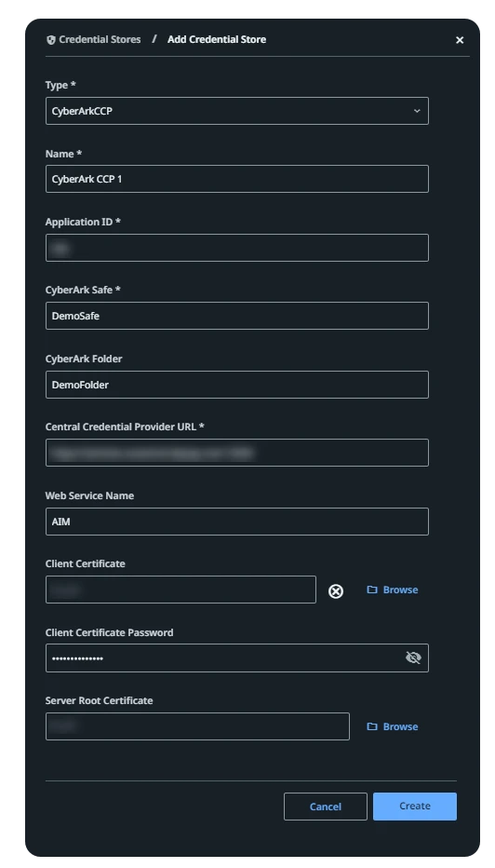Go back to the Credential Stores breadcrumb

point(100,39)
